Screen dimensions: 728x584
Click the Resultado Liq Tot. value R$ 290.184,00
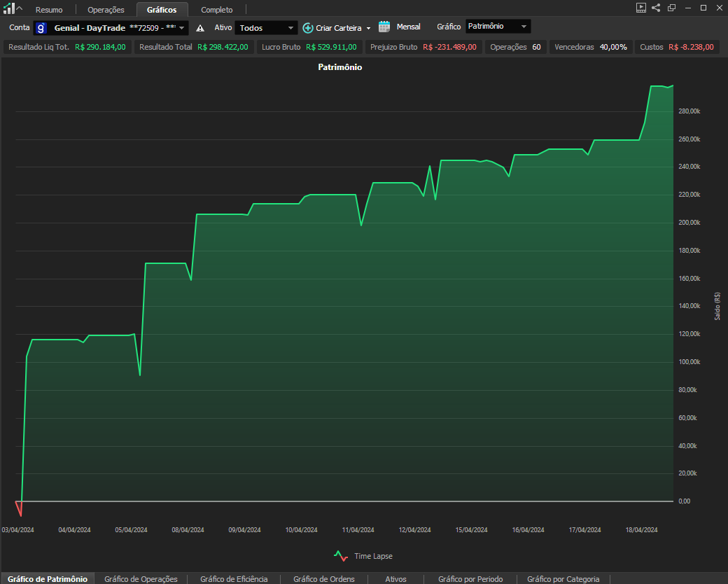(100, 47)
